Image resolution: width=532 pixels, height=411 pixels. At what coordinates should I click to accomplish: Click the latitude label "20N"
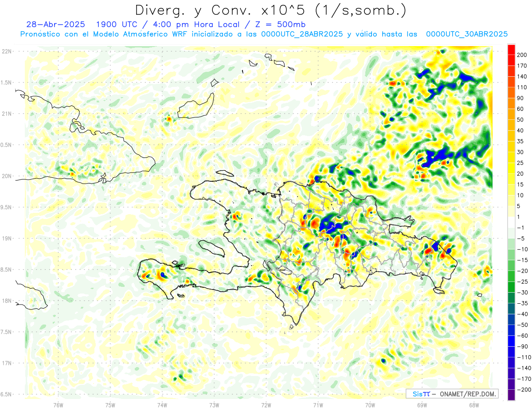pos(6,176)
